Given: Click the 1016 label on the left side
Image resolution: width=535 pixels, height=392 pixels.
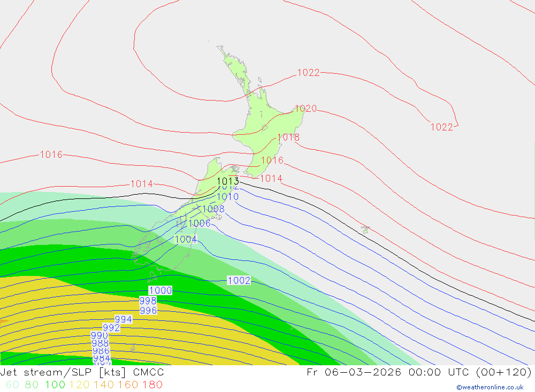Looking at the screenshot, I should coord(51,155).
